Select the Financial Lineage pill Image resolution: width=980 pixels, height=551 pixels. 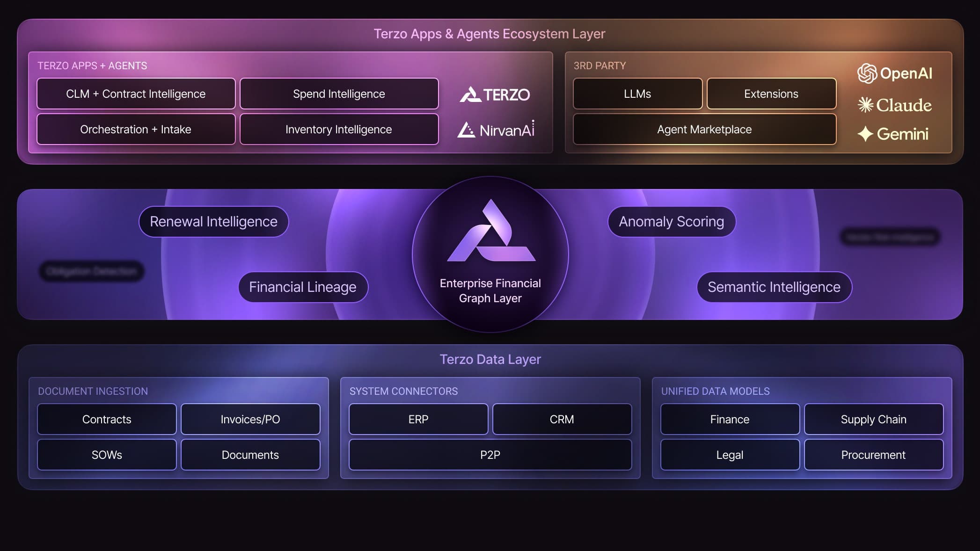(x=303, y=287)
